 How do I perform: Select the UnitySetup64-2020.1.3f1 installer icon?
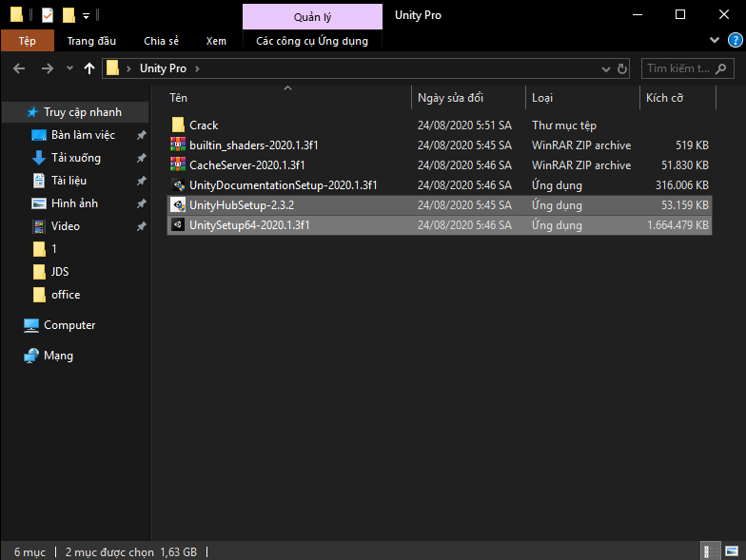click(x=178, y=225)
